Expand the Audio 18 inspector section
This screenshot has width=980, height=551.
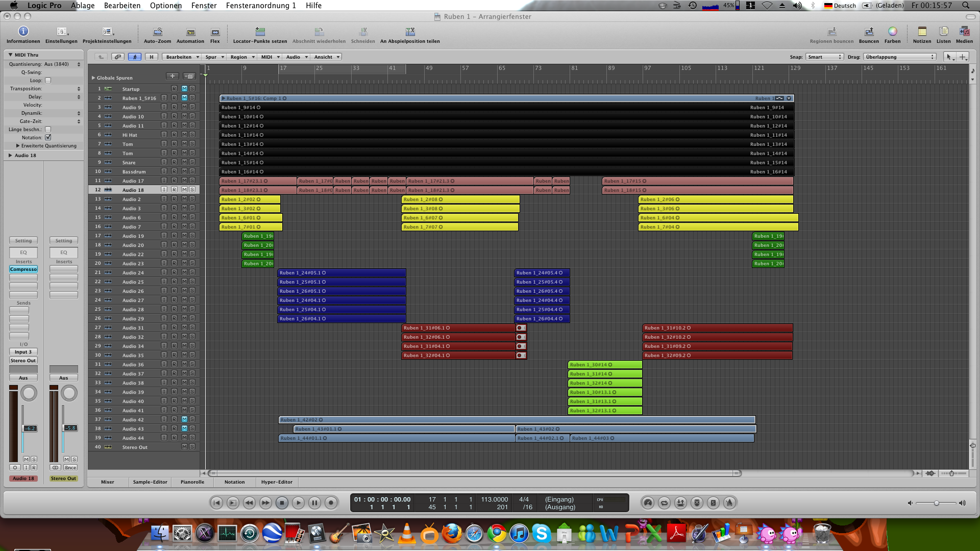(x=10, y=156)
